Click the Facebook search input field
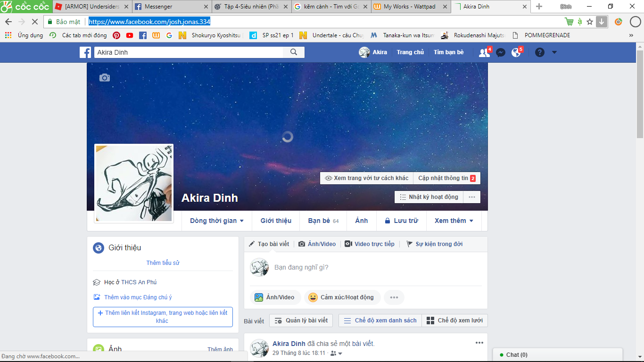644x362 pixels. click(189, 52)
